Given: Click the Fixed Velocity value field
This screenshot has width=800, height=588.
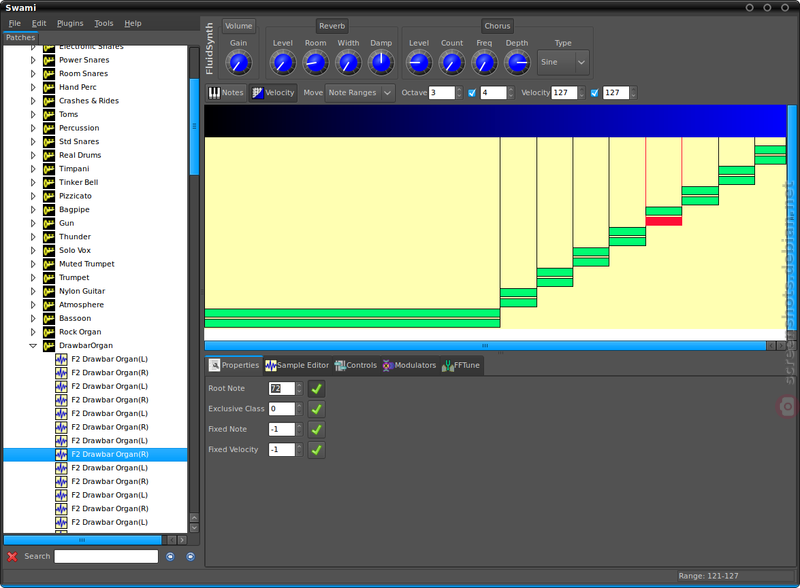Looking at the screenshot, I should [282, 450].
